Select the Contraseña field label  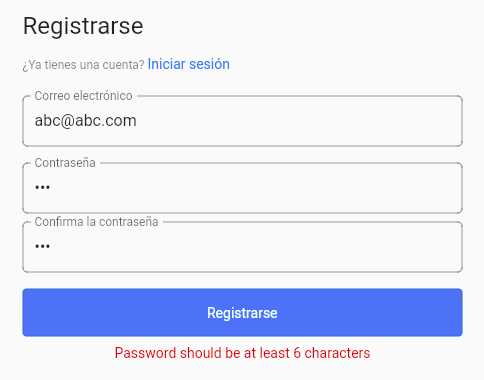point(65,163)
